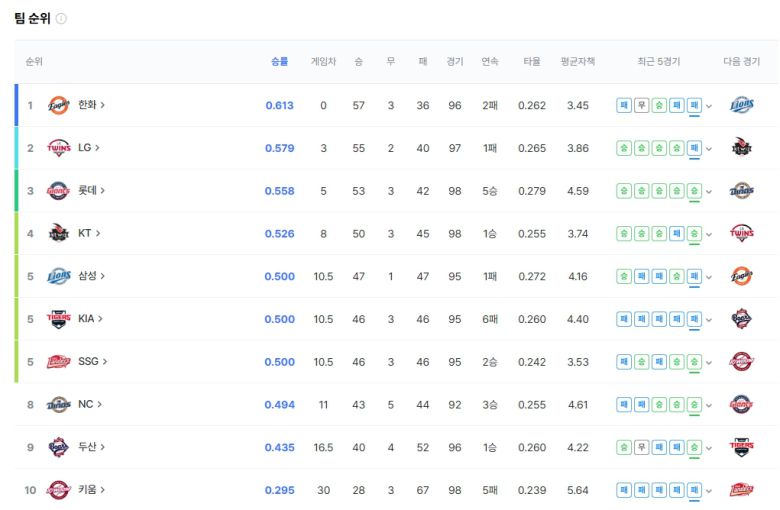This screenshot has width=780, height=510.
Task: Click the 키움 team logo in tenth row
Action: (59, 490)
